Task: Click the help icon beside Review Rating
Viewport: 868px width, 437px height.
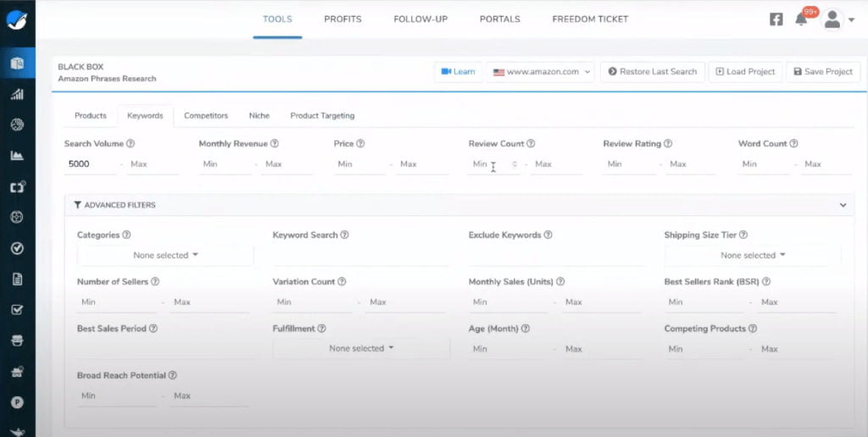Action: pos(668,143)
